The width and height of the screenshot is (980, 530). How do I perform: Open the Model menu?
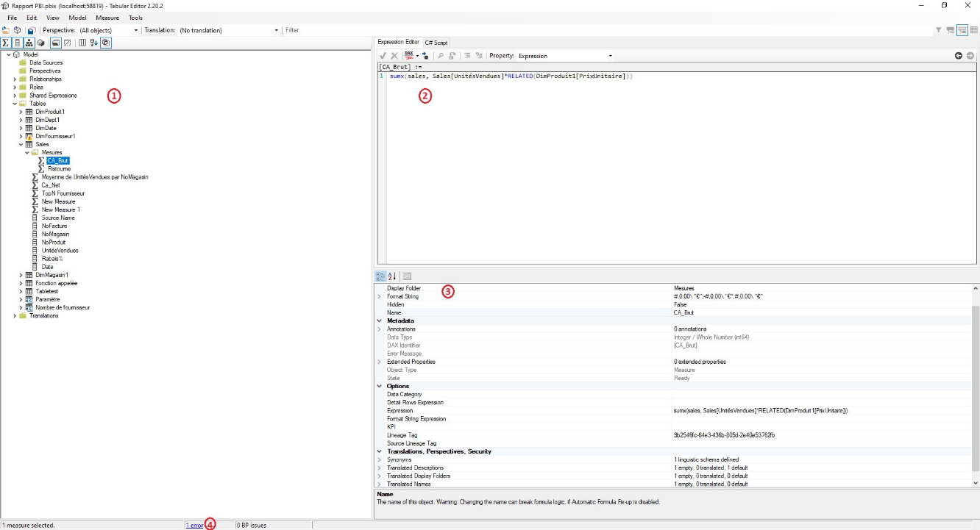[78, 18]
